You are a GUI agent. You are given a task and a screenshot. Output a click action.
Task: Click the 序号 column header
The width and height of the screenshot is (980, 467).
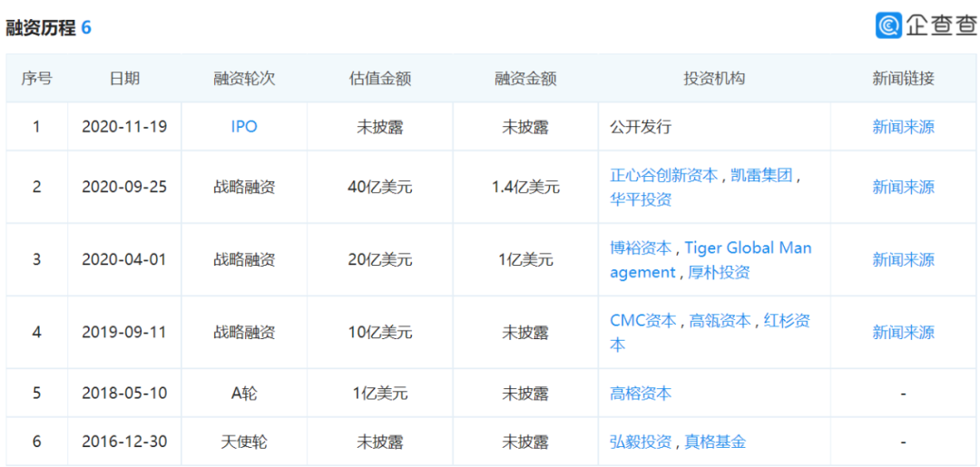coord(37,79)
